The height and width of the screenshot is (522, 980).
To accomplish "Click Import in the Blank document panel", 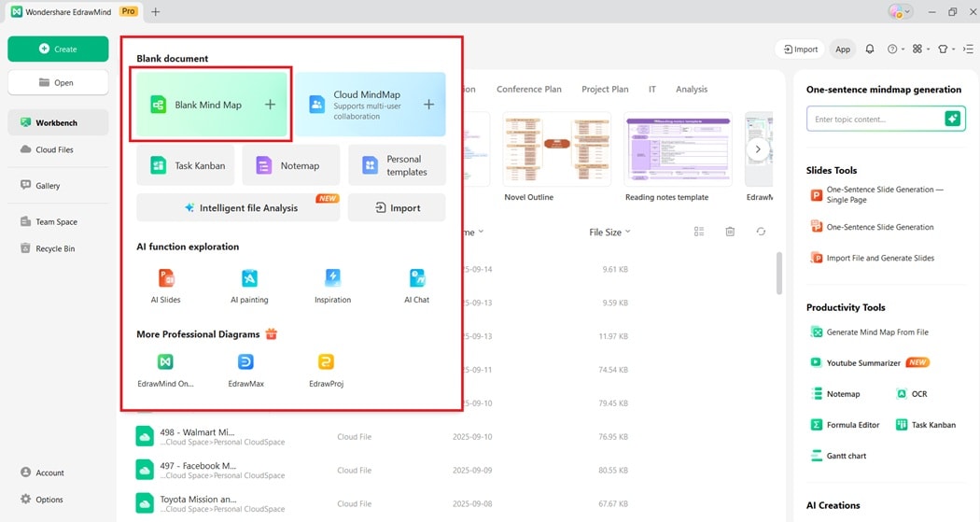I will tap(397, 207).
